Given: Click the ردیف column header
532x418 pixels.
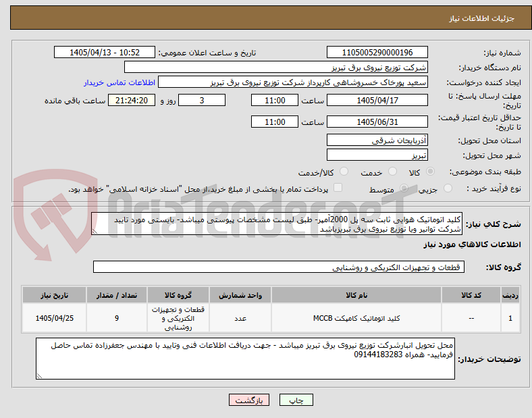Looking at the screenshot, I should click(510, 295).
